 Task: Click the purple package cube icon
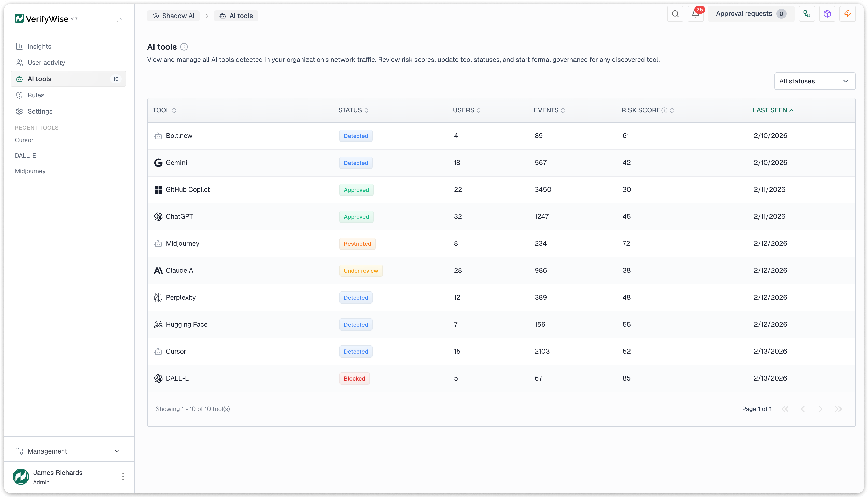click(x=827, y=14)
